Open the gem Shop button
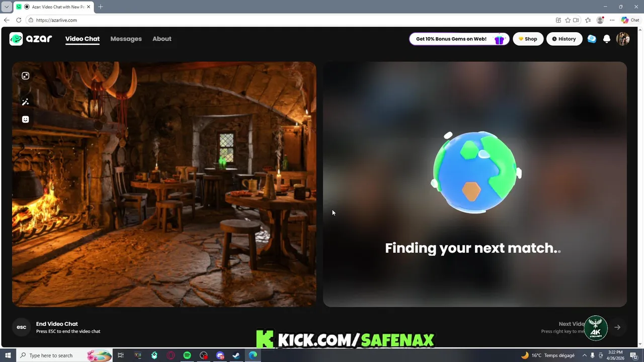This screenshot has height=362, width=644. click(x=528, y=39)
